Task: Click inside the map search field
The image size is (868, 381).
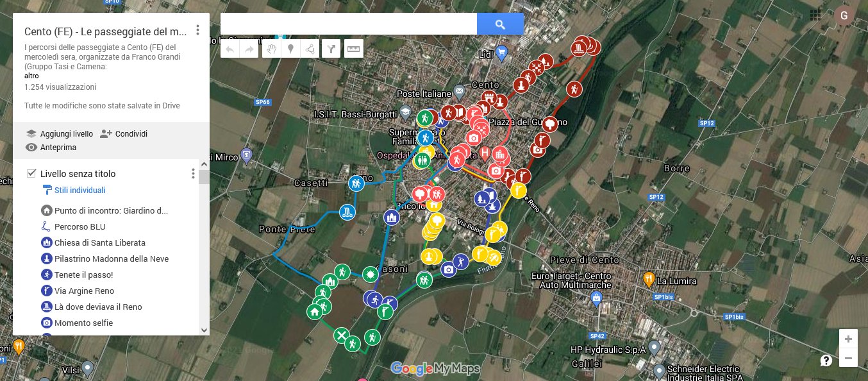Action: click(348, 24)
